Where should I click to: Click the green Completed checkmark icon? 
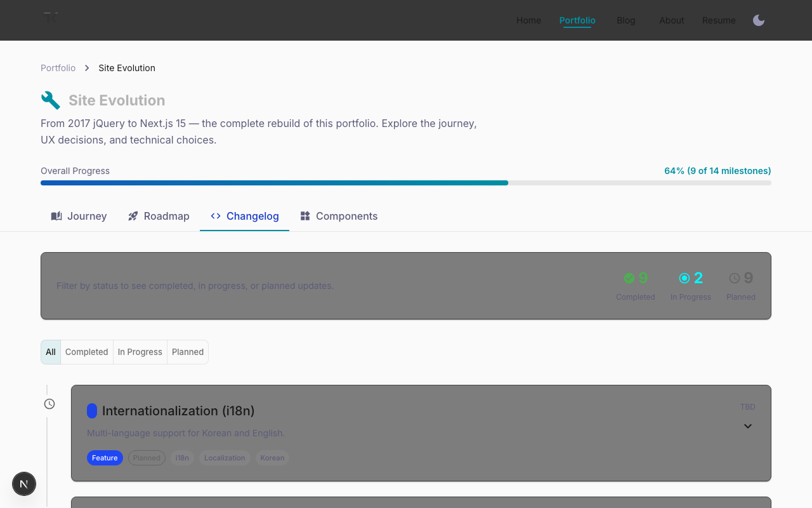[x=629, y=278]
